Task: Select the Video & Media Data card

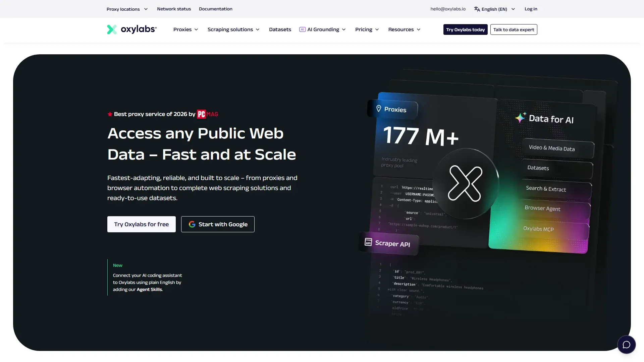Action: pyautogui.click(x=558, y=148)
